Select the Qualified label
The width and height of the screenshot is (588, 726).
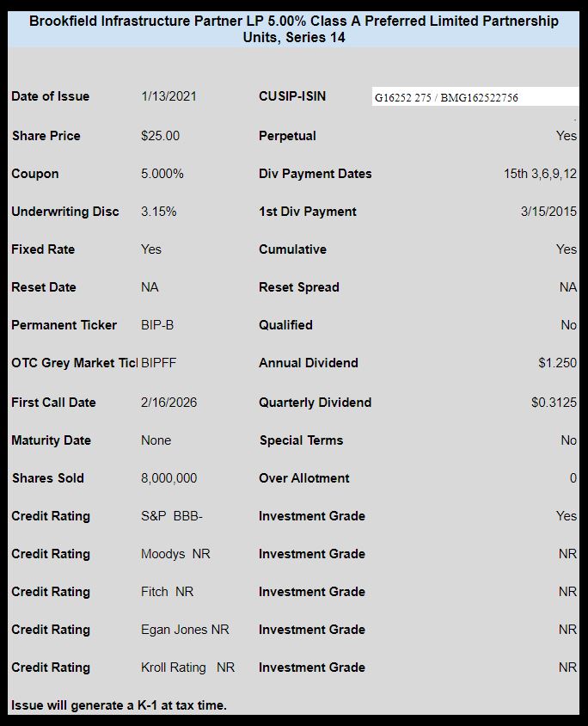pyautogui.click(x=285, y=325)
